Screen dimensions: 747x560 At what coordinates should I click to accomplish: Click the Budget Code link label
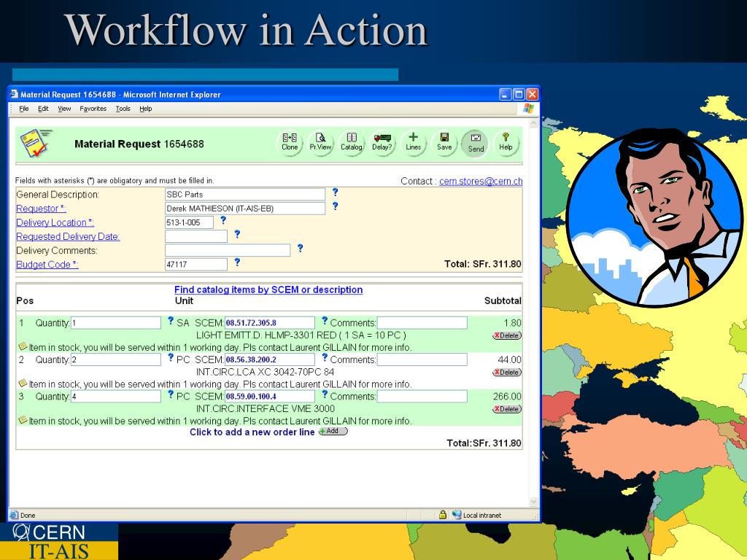(47, 264)
